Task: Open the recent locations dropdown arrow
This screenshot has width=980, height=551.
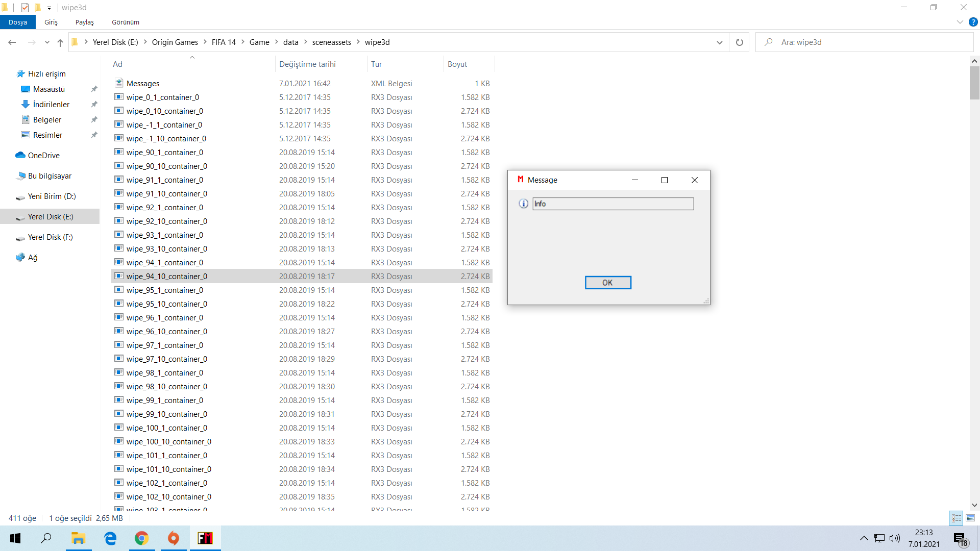Action: pos(47,42)
